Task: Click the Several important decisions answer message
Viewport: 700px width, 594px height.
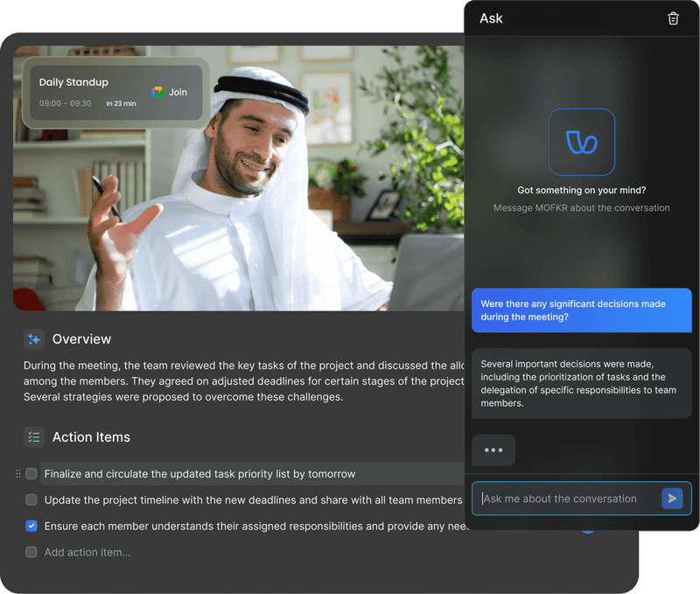Action: 581,383
